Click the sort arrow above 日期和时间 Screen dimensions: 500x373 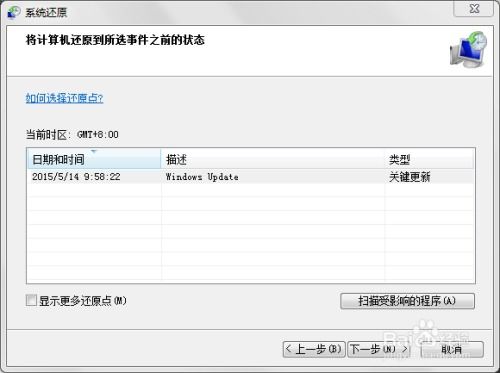point(94,151)
